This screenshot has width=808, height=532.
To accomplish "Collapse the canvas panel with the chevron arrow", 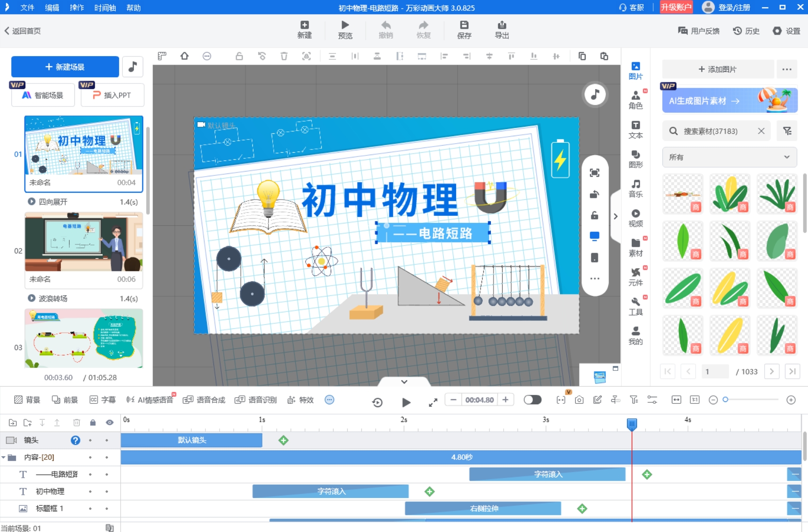I will pyautogui.click(x=404, y=381).
